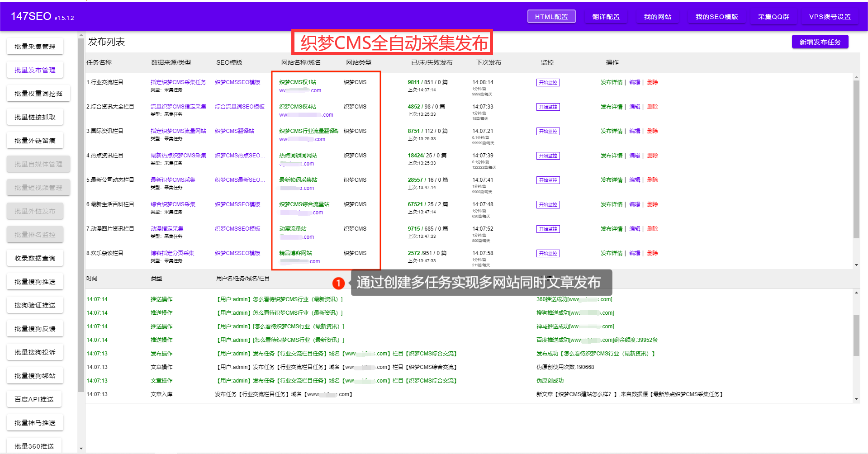This screenshot has height=454, width=868.
Task: View 发布详情 for 6.最新生活百科栏目
Action: pyautogui.click(x=612, y=204)
